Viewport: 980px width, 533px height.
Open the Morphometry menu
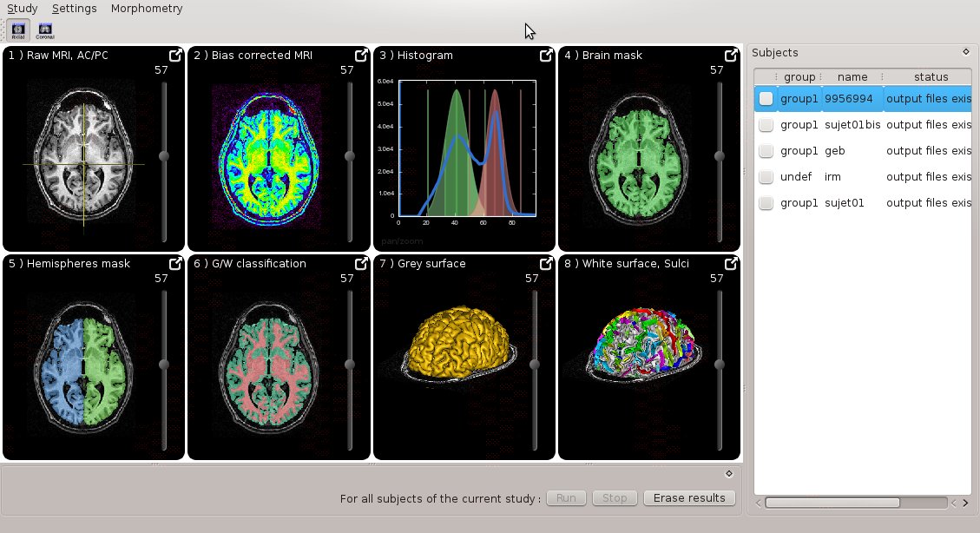[x=146, y=8]
